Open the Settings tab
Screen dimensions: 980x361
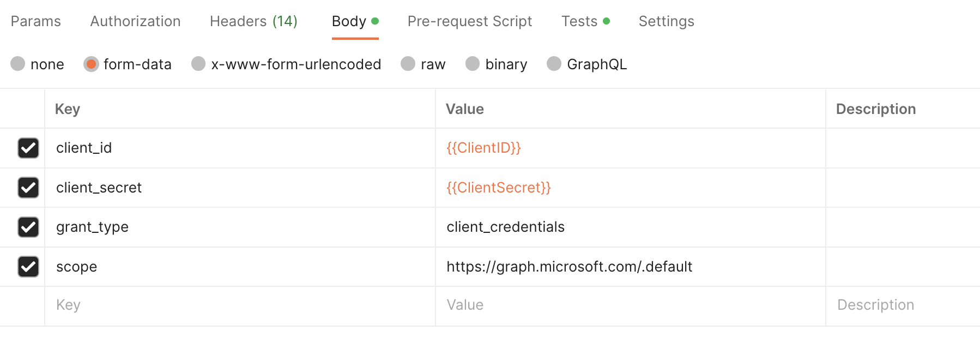[666, 21]
